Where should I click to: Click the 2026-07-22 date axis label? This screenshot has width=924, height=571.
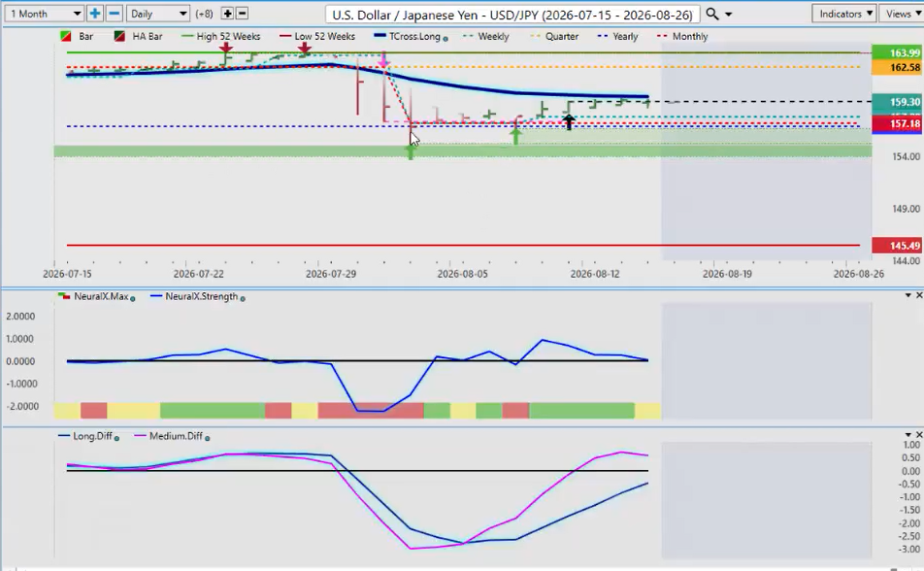(x=199, y=274)
